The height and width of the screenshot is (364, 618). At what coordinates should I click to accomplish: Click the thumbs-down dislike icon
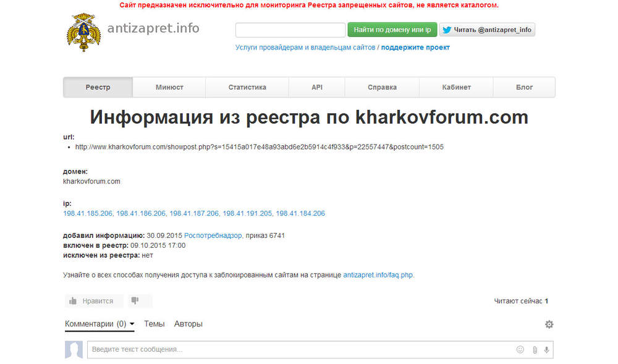(x=135, y=300)
